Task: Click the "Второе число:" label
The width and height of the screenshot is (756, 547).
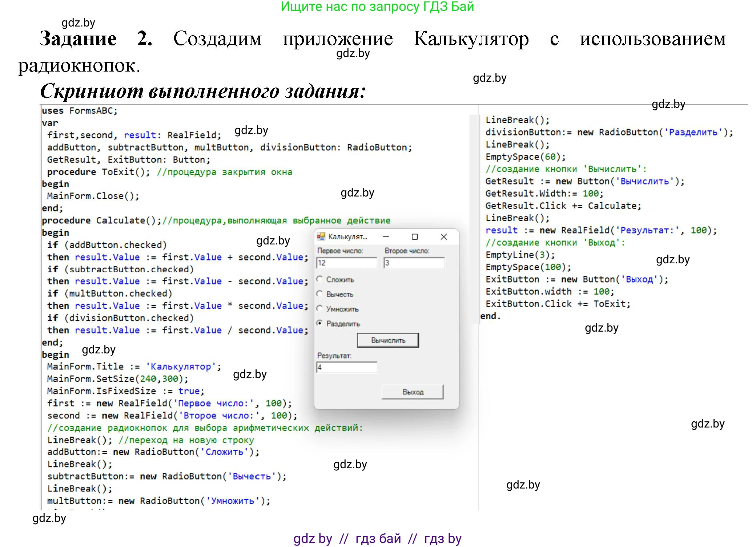Action: tap(408, 250)
